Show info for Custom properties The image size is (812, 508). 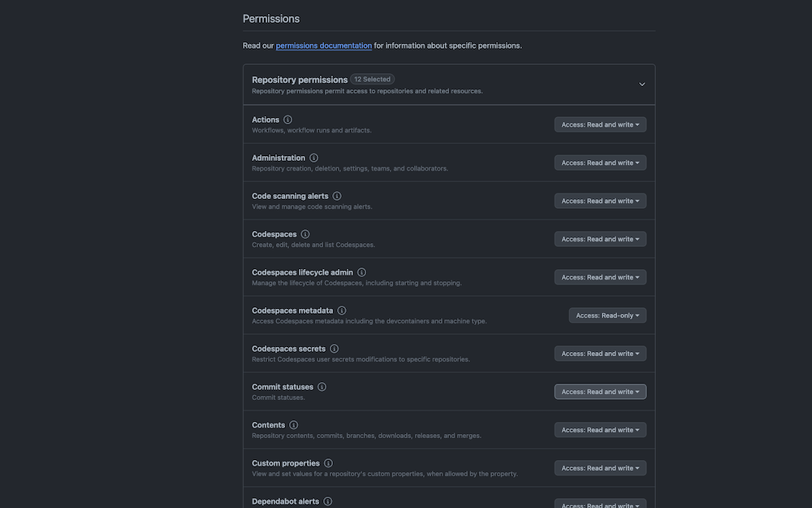(328, 463)
